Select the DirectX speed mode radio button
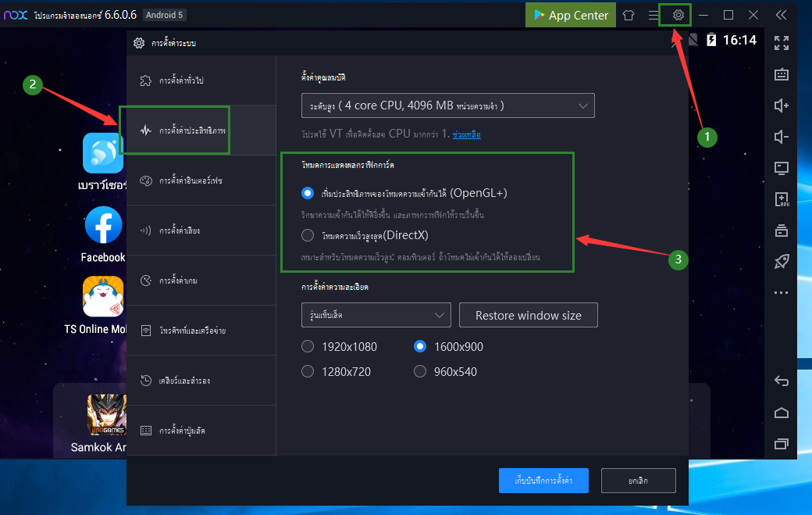 [308, 235]
